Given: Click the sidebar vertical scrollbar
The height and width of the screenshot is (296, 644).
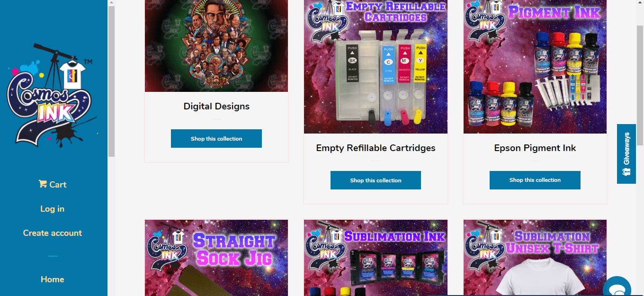Looking at the screenshot, I should [x=111, y=81].
